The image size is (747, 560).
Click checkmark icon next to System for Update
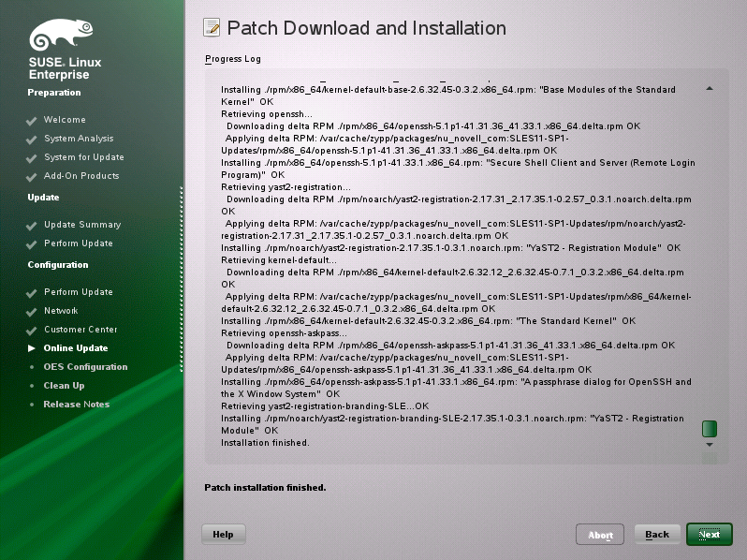(32, 158)
